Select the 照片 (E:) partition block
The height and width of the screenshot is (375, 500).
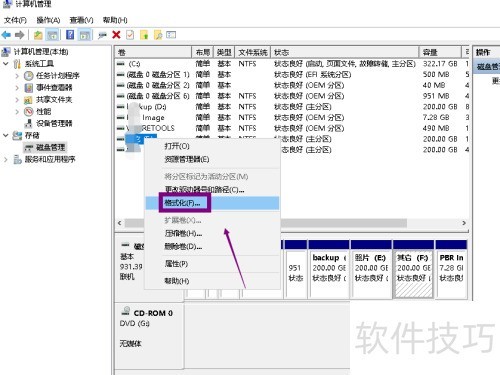[371, 268]
